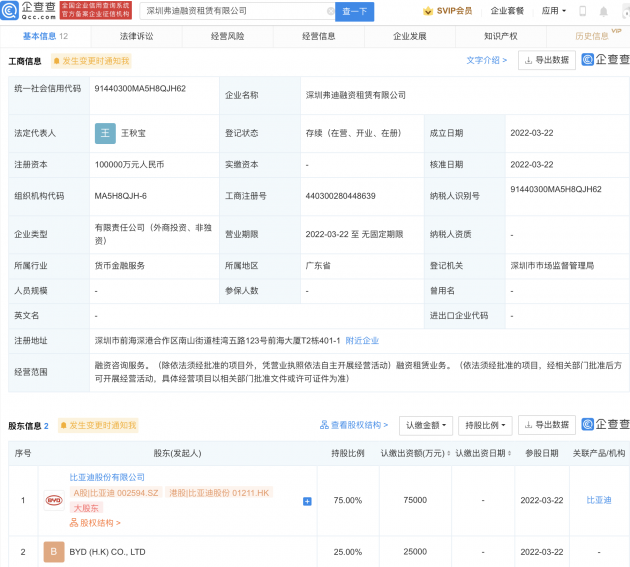Open 查看股权结构 link

tap(354, 425)
